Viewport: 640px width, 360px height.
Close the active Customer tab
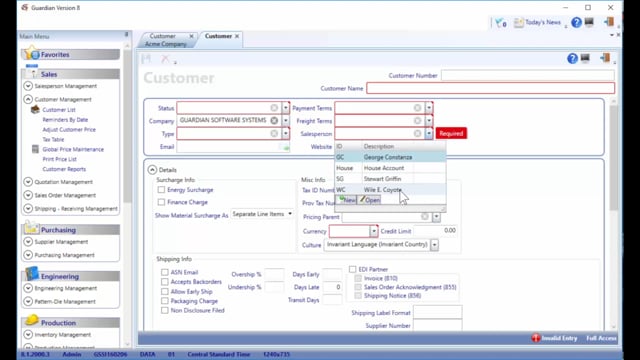pos(237,36)
